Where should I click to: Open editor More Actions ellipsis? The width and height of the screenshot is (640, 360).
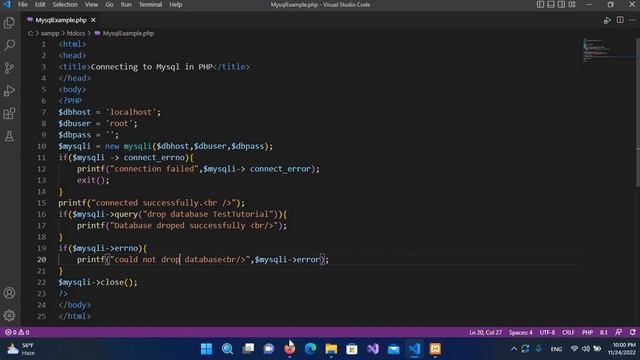point(632,20)
